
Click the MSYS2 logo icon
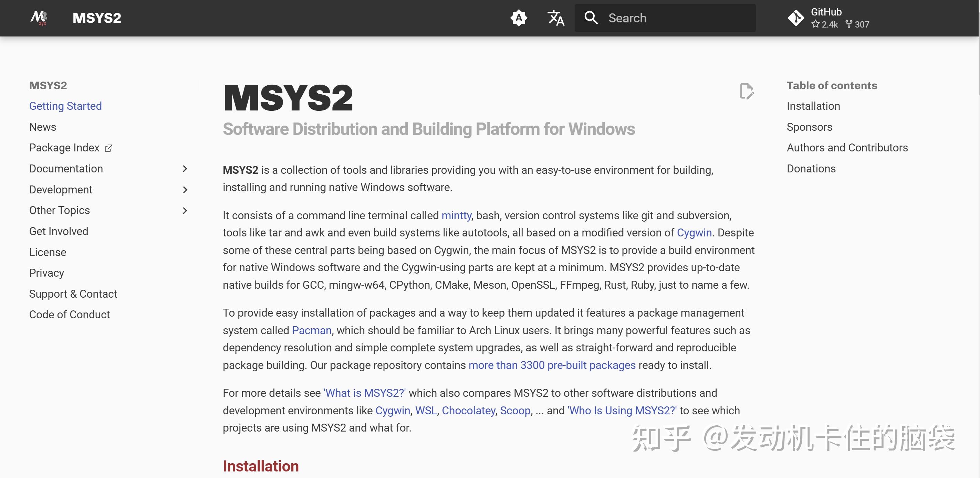click(x=40, y=18)
